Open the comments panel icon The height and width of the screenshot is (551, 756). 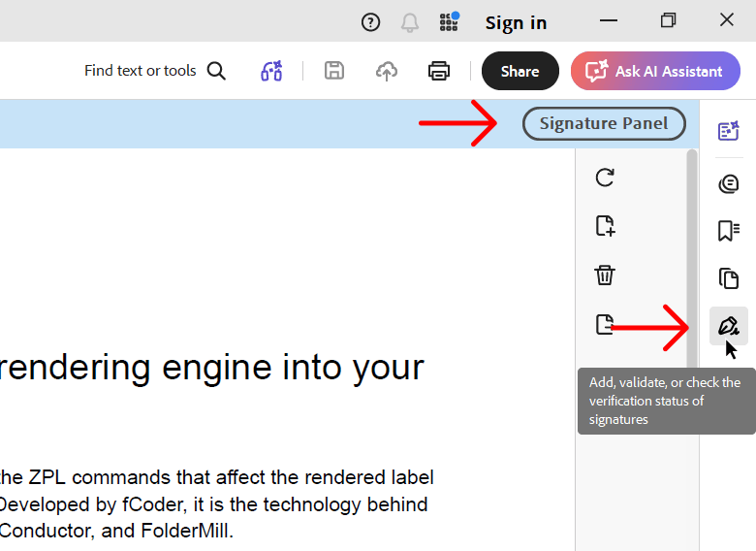(728, 183)
